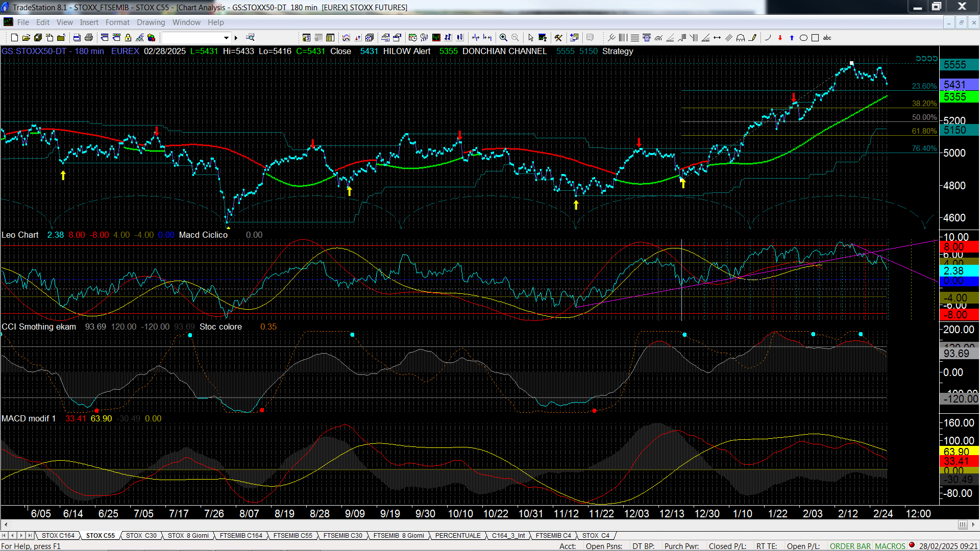Viewport: 980px width, 551px height.
Task: Click the 'Leo Chart' subgraph label
Action: 20,235
